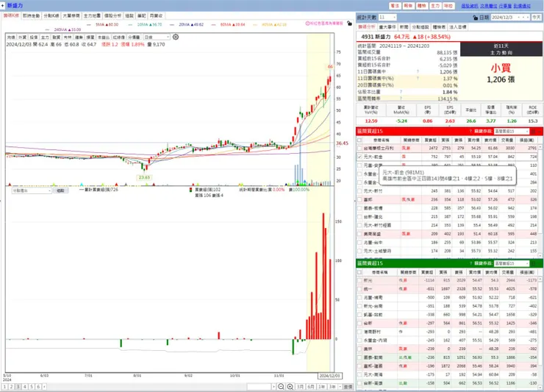Open the range dropdown beside the zoom icons
This screenshot has width=544, height=392.
point(261,386)
